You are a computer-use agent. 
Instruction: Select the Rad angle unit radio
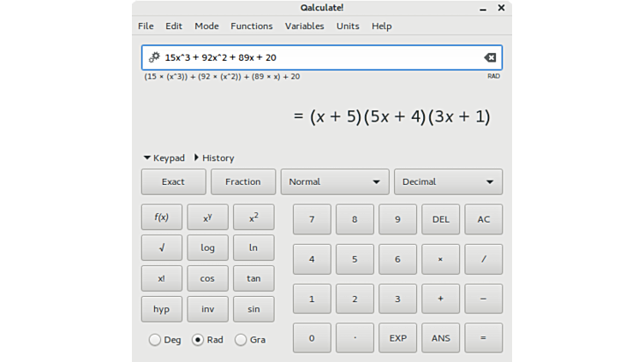coord(198,340)
